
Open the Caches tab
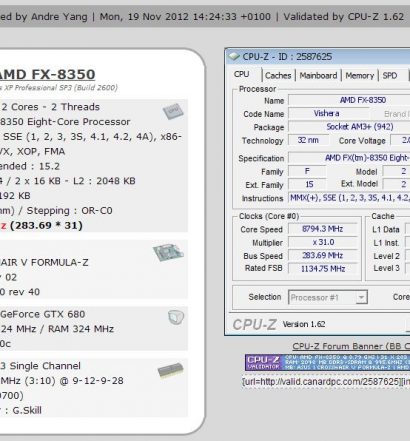point(278,76)
